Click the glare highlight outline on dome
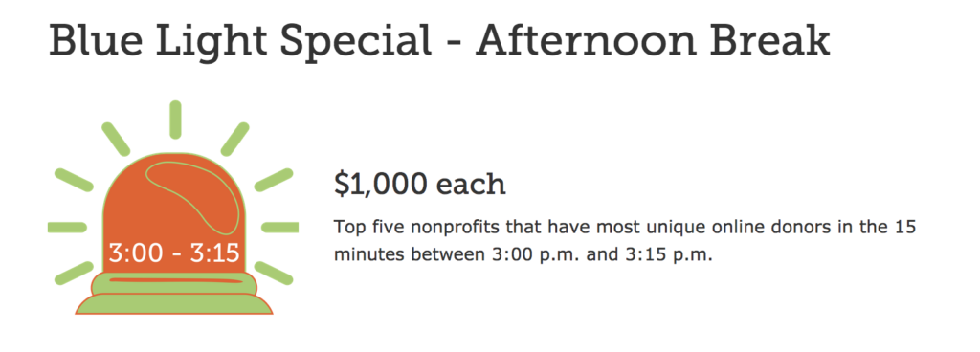980x352 pixels. (x=191, y=193)
